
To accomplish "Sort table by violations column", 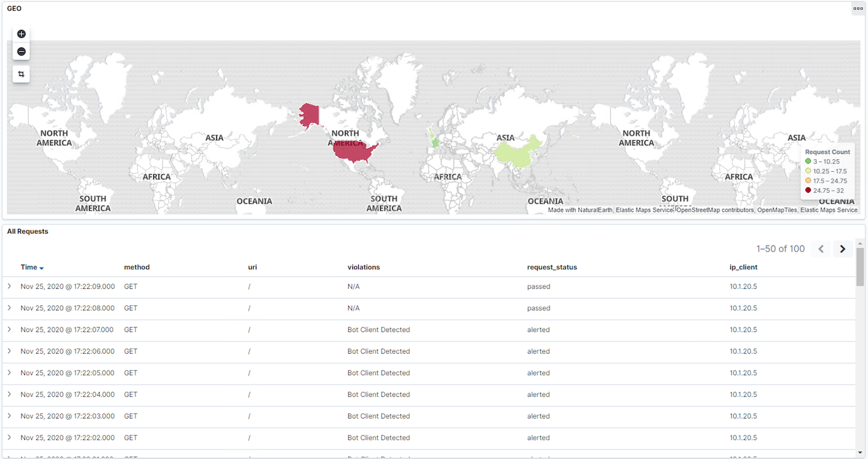I will click(x=363, y=267).
